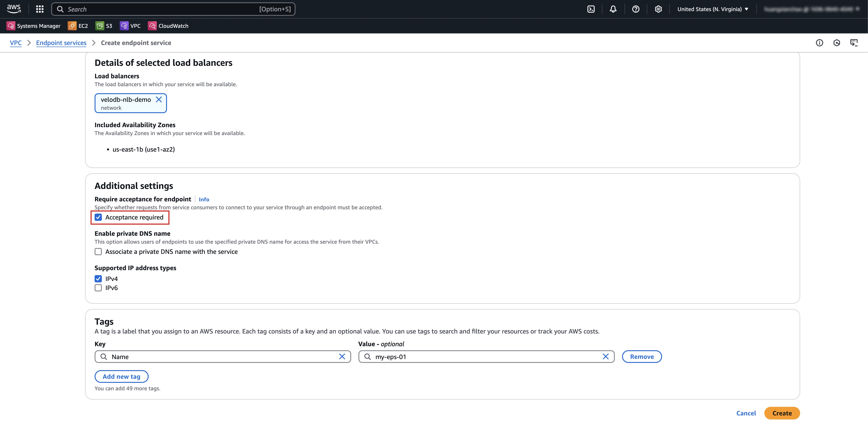868x424 pixels.
Task: Open the AWS services grid menu
Action: coord(39,9)
